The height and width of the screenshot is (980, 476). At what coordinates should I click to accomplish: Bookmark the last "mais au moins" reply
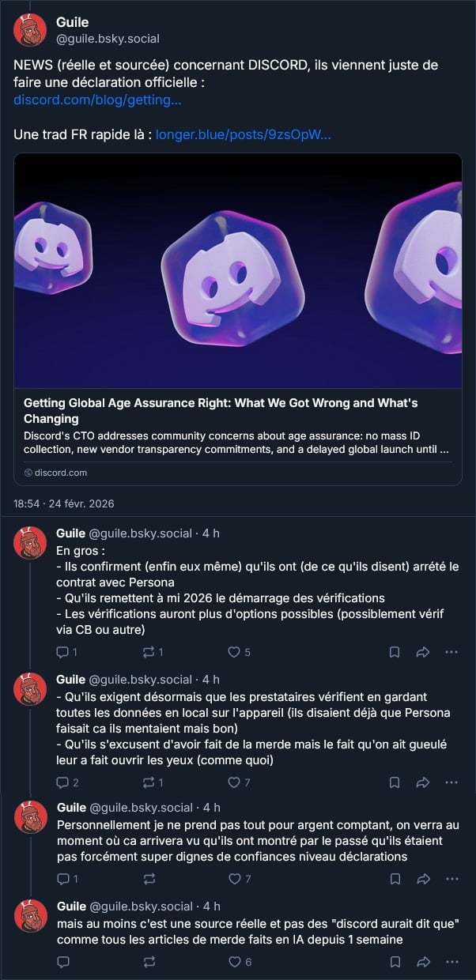[394, 962]
